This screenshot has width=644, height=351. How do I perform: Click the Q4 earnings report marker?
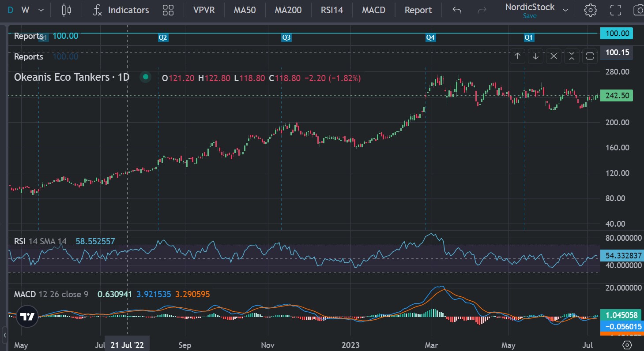430,37
